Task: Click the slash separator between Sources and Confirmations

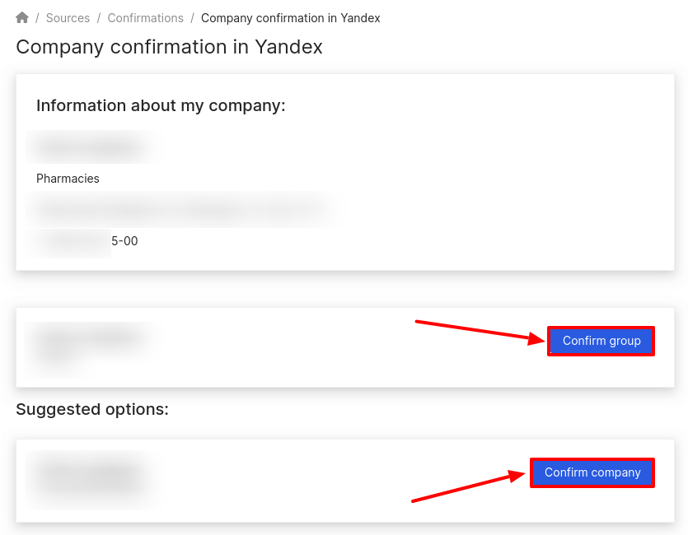Action: pyautogui.click(x=99, y=18)
